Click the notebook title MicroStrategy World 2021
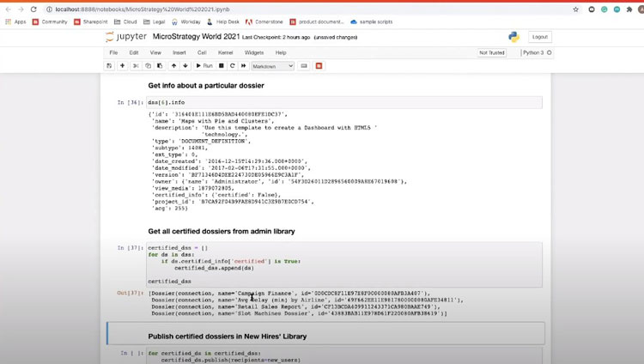 tap(196, 37)
